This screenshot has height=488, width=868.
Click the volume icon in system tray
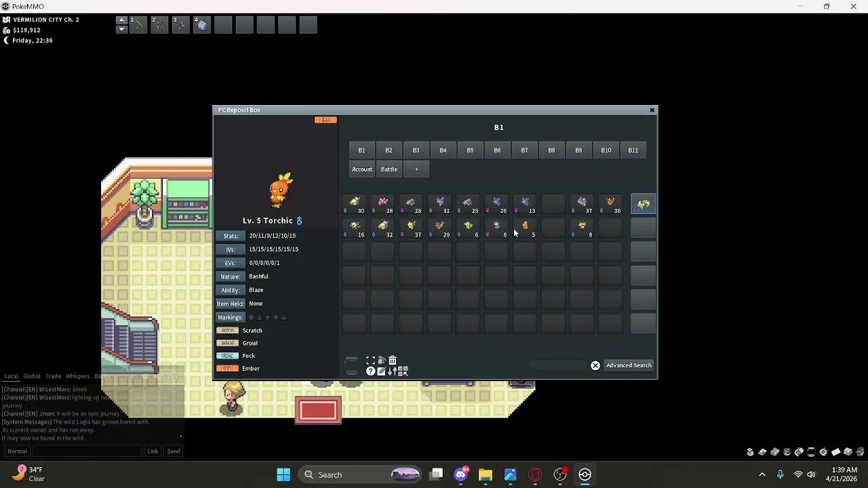[x=811, y=474]
